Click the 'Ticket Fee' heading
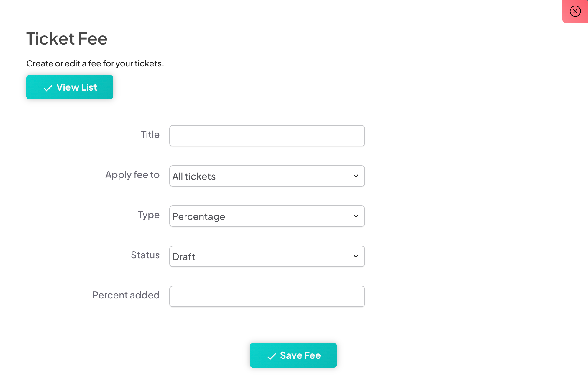 pos(67,39)
